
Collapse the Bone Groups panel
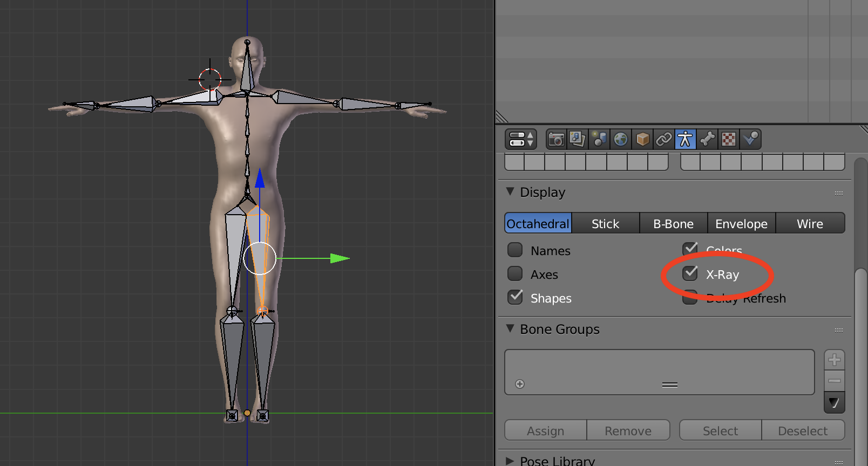pos(510,328)
